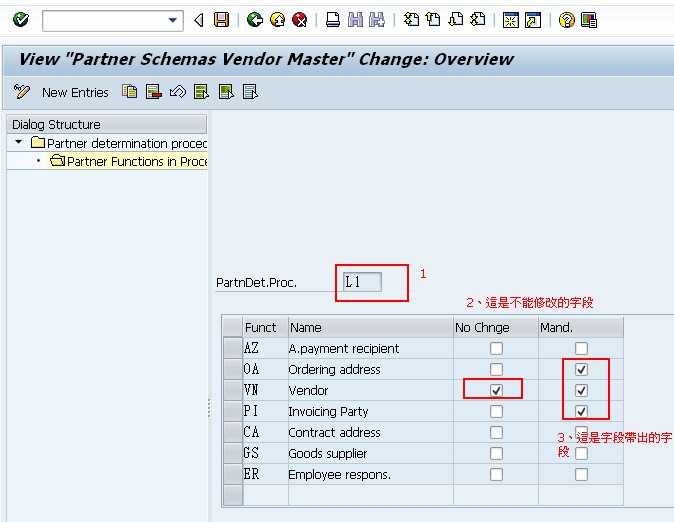Click inside the command input field

click(105, 21)
